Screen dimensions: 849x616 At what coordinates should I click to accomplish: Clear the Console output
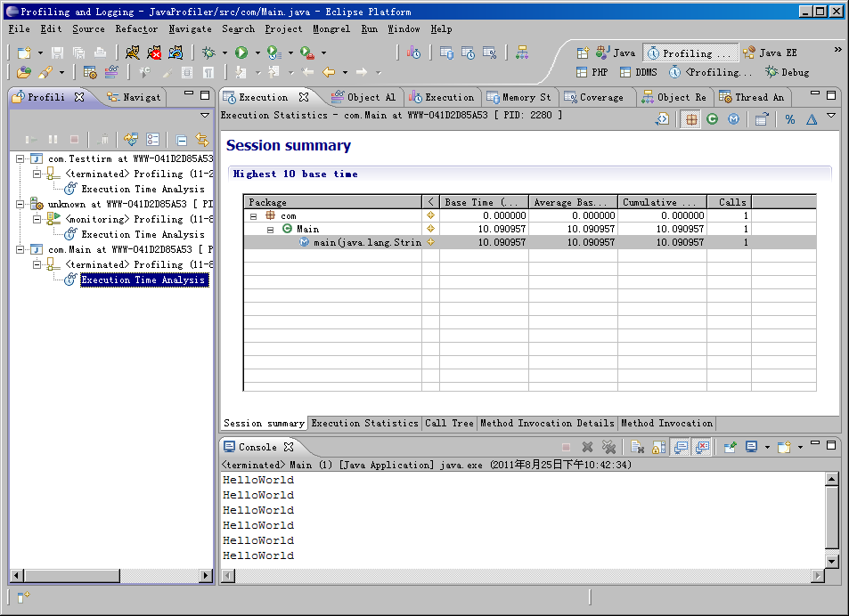coord(637,447)
